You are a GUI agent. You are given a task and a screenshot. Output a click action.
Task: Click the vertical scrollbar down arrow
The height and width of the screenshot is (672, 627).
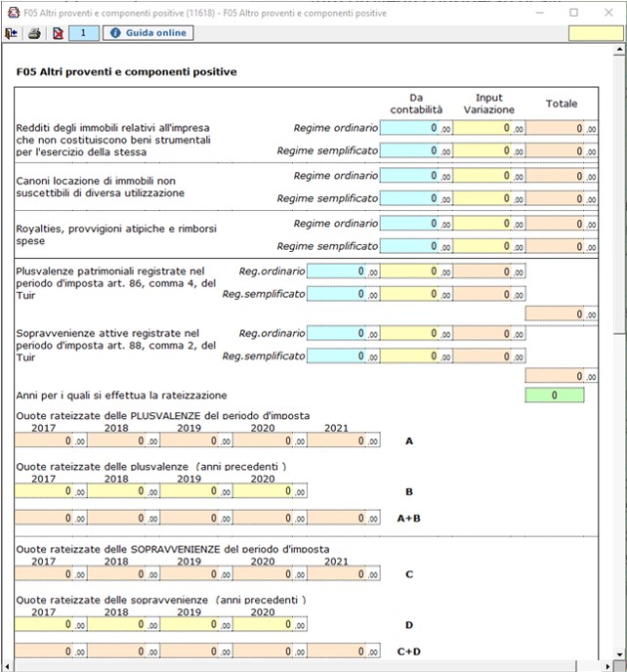(620, 654)
